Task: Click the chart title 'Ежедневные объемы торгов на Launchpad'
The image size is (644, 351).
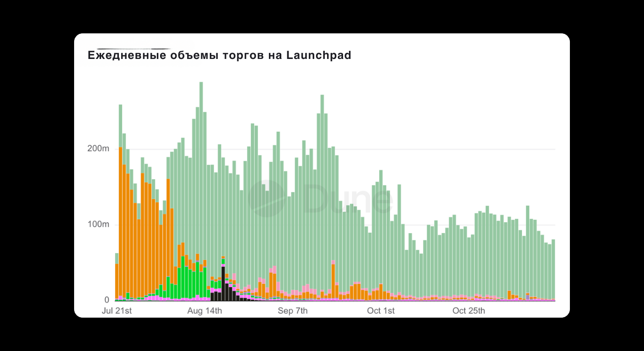Action: pos(220,55)
